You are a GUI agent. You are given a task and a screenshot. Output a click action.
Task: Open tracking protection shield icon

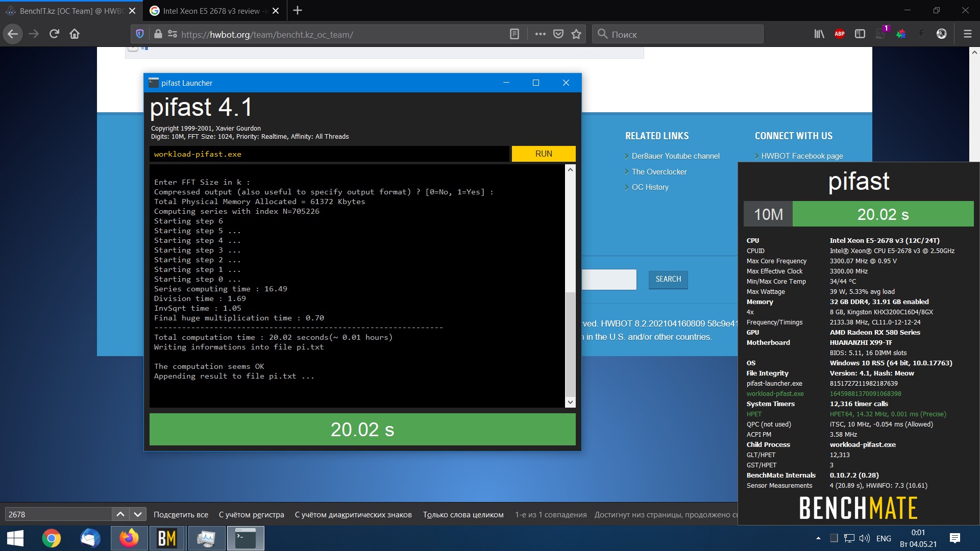(x=140, y=34)
